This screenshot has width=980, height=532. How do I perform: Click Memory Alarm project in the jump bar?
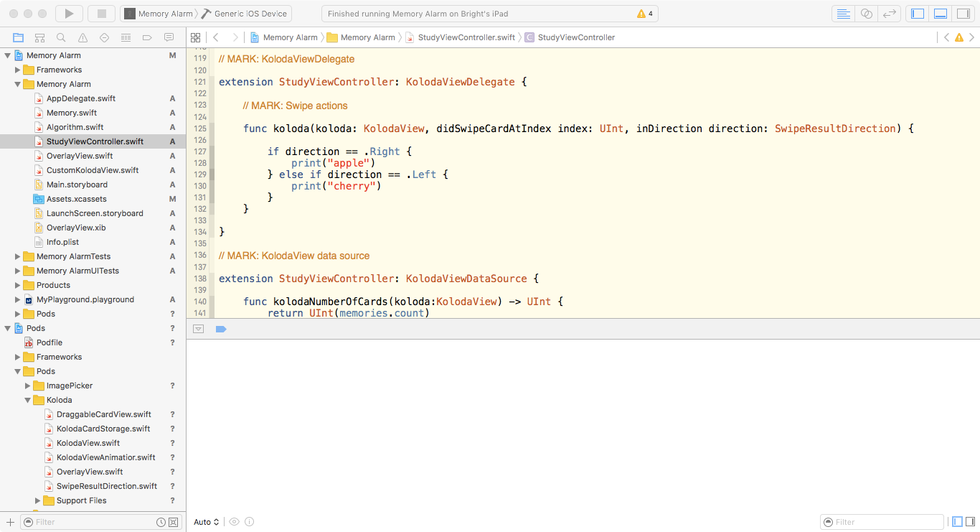(x=284, y=37)
